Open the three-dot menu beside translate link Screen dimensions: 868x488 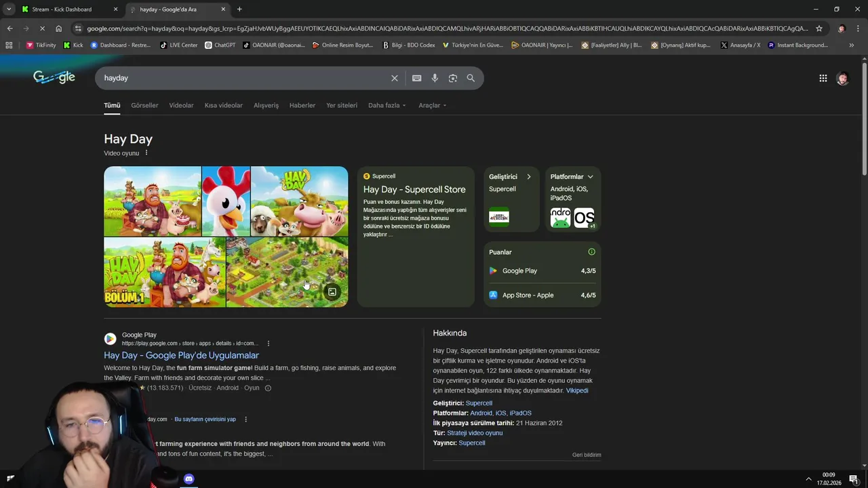coord(245,420)
